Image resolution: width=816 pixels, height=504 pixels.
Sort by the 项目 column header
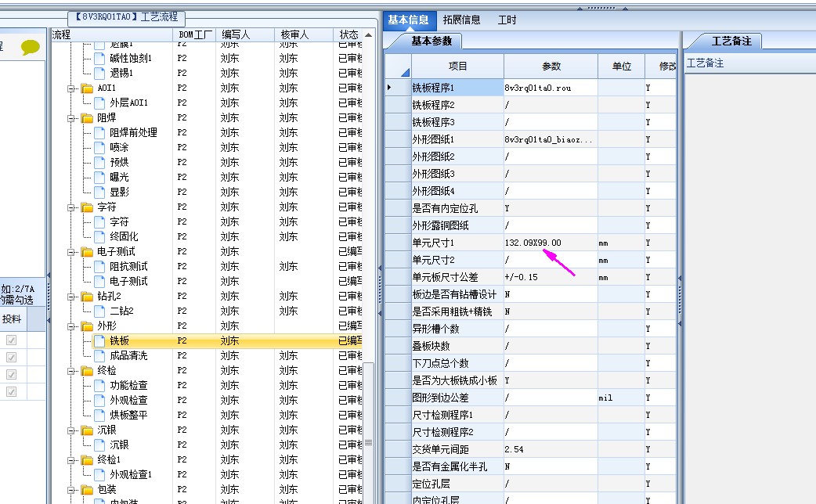pyautogui.click(x=457, y=66)
